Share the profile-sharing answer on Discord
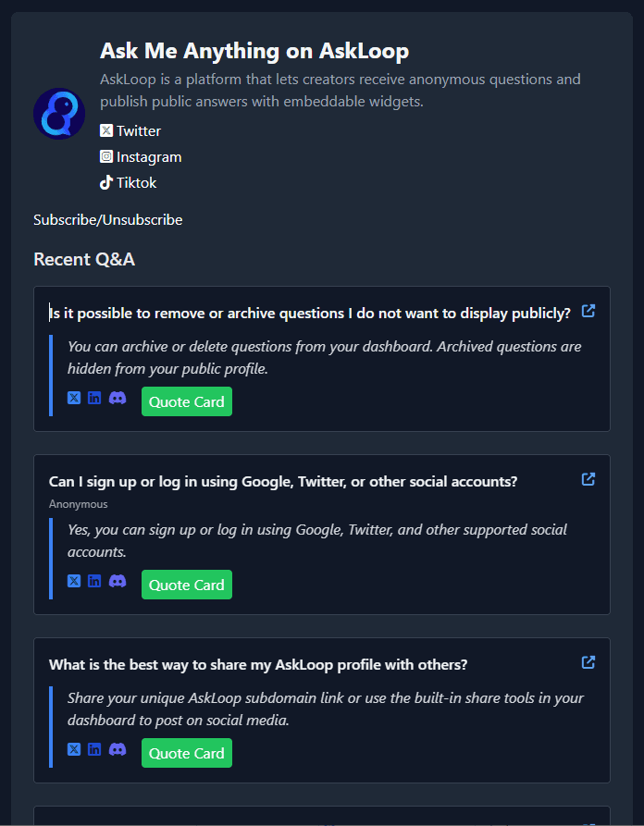 click(x=118, y=749)
